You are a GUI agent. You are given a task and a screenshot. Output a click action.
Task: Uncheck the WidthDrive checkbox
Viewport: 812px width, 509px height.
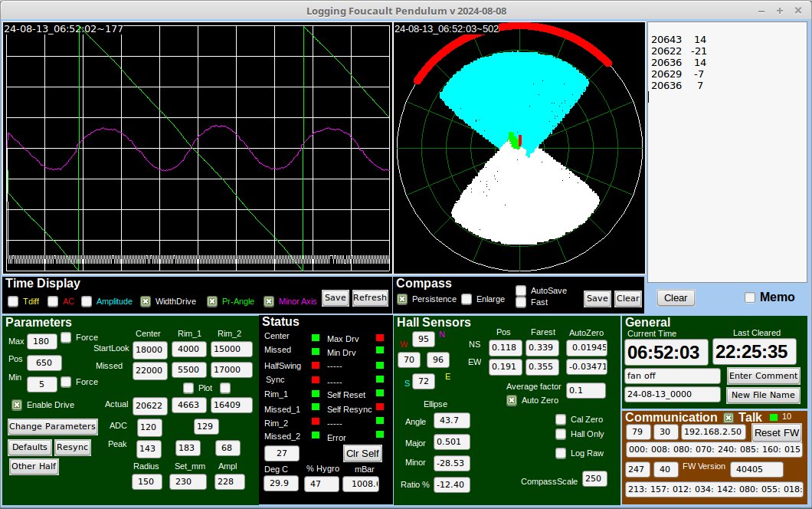pyautogui.click(x=146, y=301)
